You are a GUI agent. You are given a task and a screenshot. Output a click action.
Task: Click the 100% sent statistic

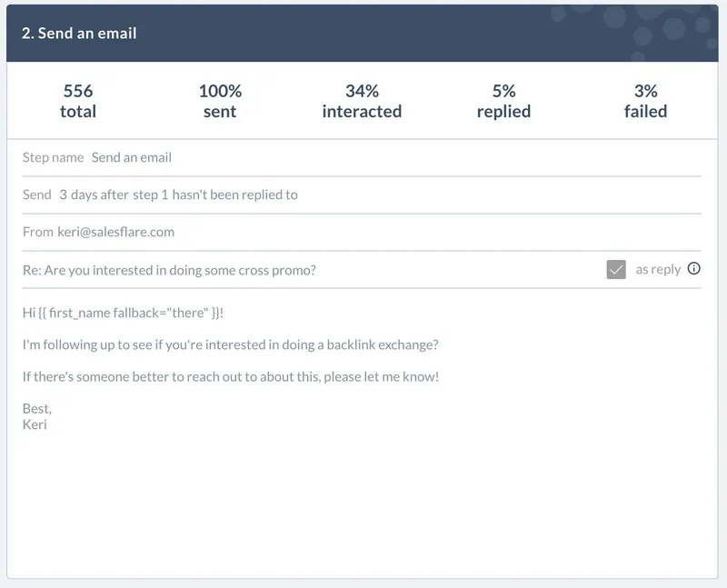(220, 101)
